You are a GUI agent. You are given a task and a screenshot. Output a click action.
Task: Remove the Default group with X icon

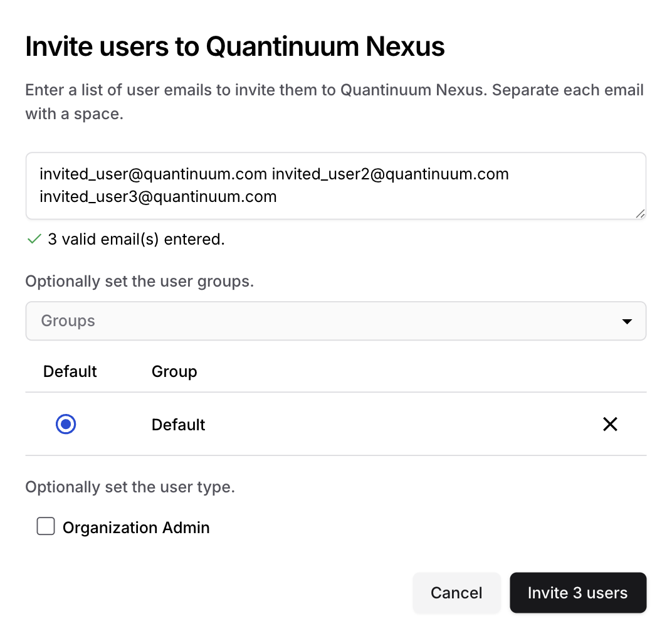tap(610, 425)
